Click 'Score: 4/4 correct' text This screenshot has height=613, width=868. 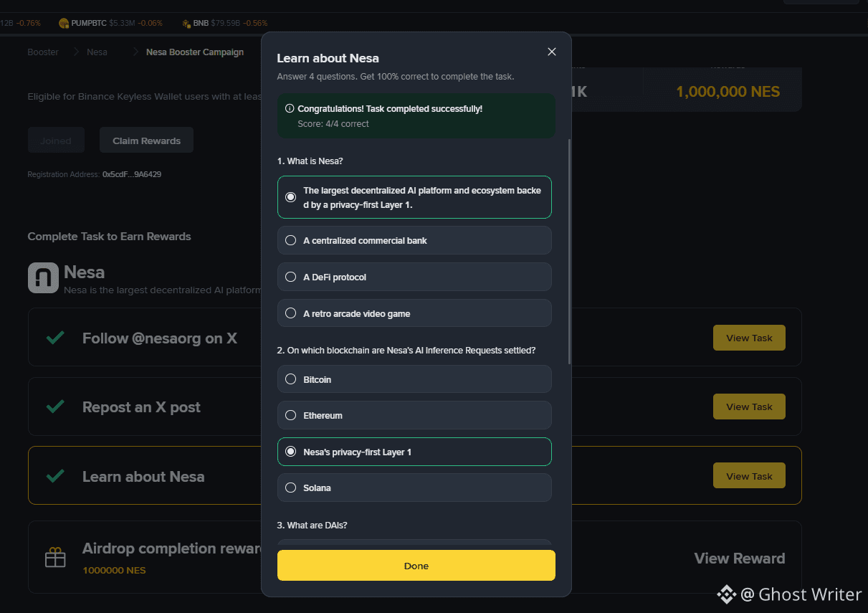333,124
